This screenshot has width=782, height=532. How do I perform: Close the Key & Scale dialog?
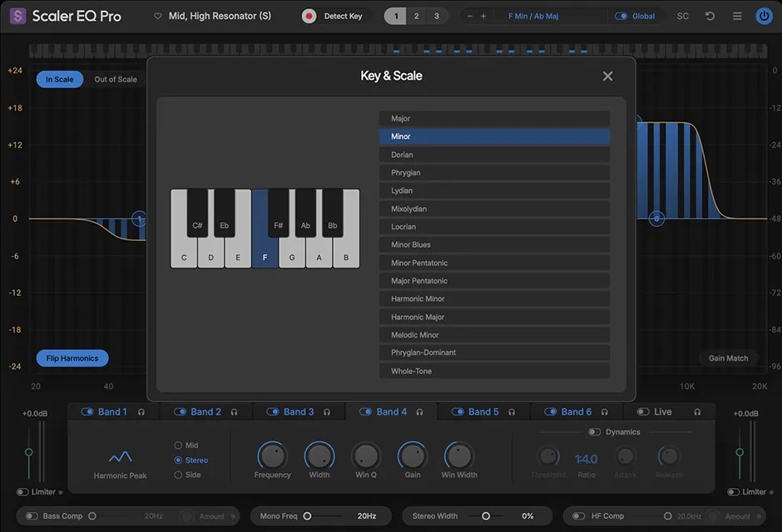607,76
